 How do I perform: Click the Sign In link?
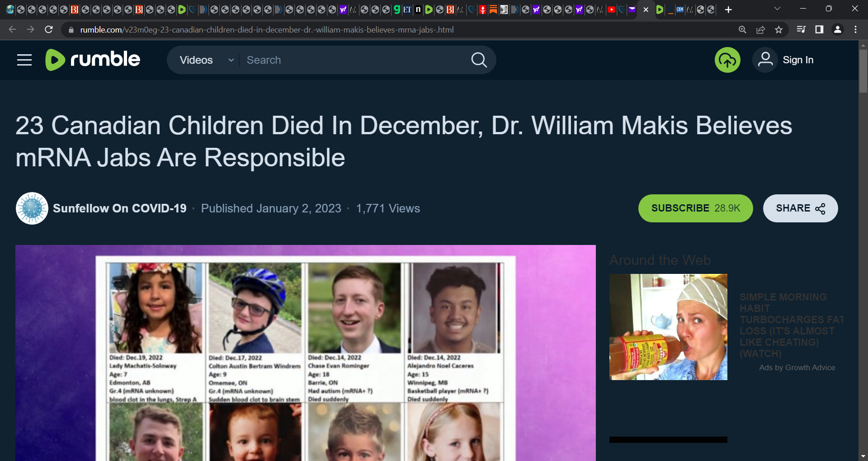point(798,60)
